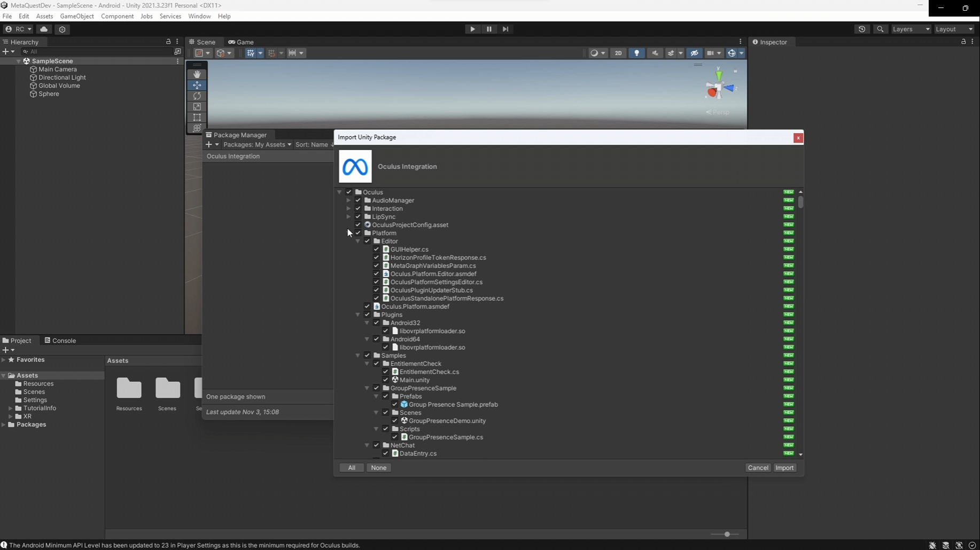This screenshot has width=980, height=550.
Task: Open Packages: My Assets dropdown
Action: pyautogui.click(x=257, y=145)
